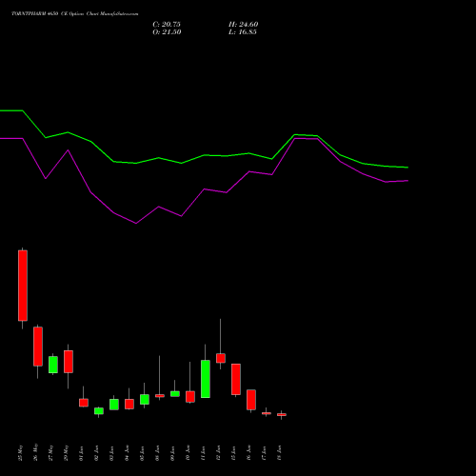Click the 26 May date label
This screenshot has height=476, width=476.
pyautogui.click(x=36, y=452)
